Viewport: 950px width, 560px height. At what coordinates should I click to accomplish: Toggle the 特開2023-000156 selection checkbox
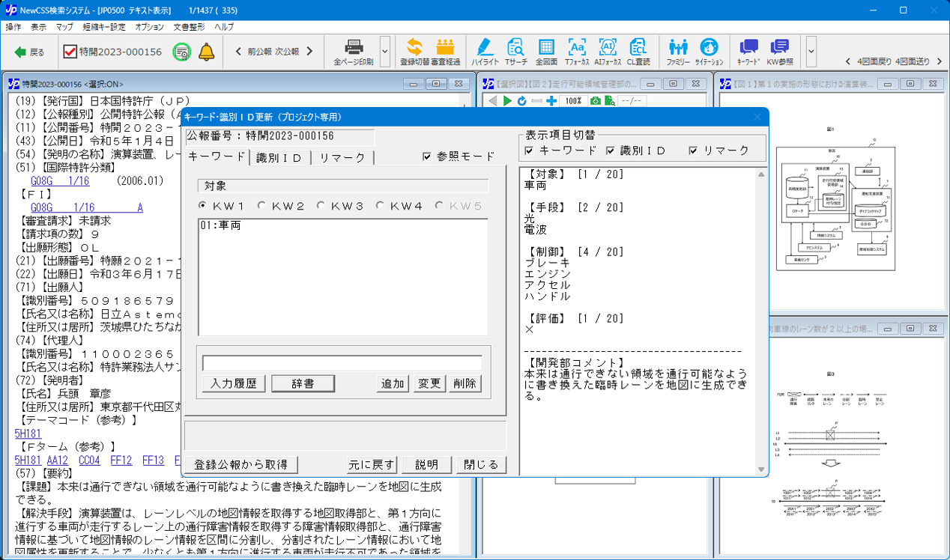(x=70, y=52)
